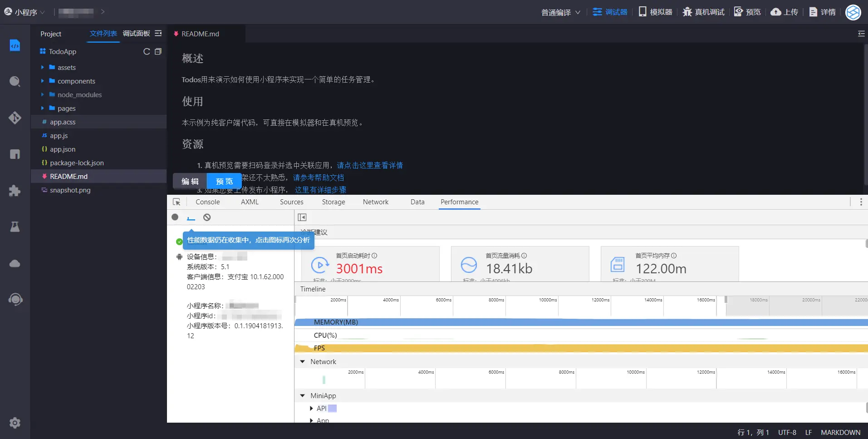Switch to the Network tab in debugger

[376, 202]
